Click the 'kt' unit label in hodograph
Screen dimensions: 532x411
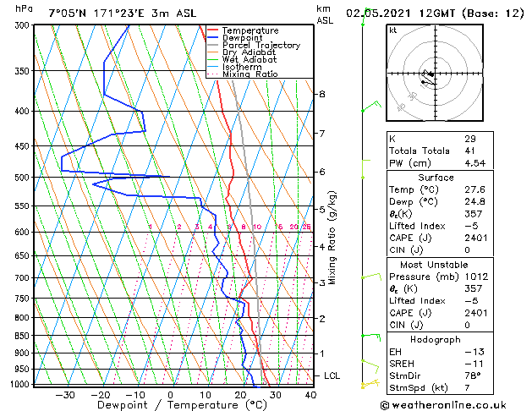point(393,30)
